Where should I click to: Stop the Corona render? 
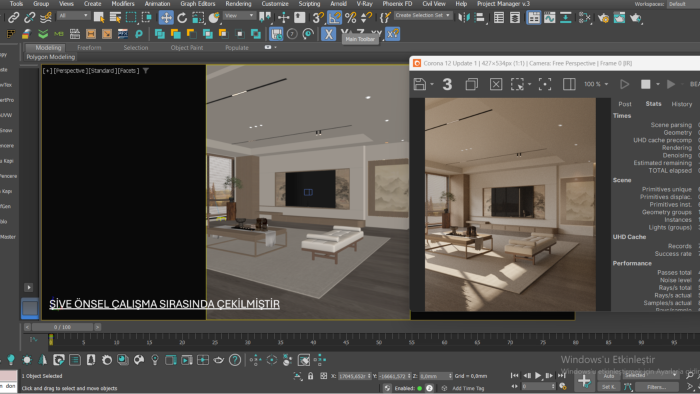pyautogui.click(x=646, y=84)
